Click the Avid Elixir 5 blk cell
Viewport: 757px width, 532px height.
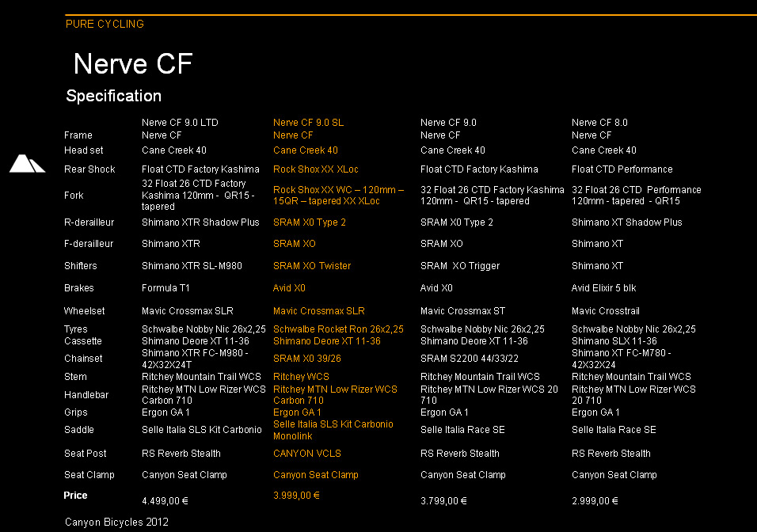click(603, 288)
